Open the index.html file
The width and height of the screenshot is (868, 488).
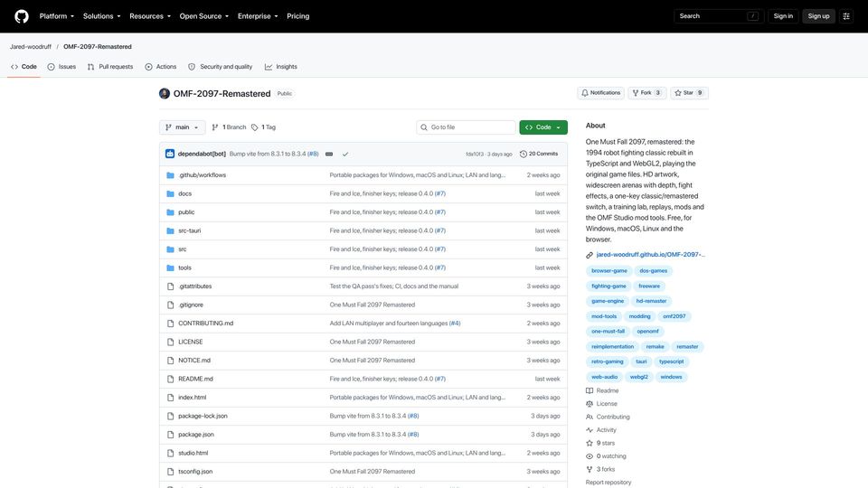[192, 398]
